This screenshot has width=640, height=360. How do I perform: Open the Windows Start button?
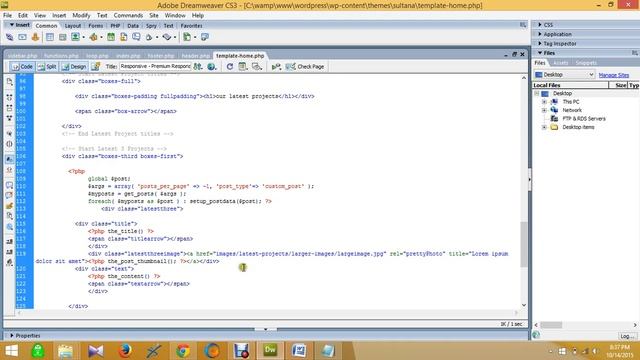(11, 351)
